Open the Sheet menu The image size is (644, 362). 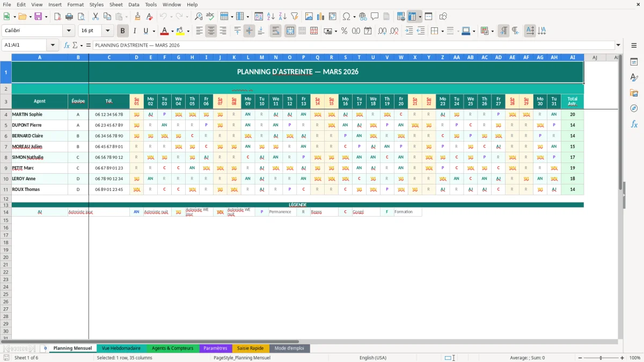116,4
